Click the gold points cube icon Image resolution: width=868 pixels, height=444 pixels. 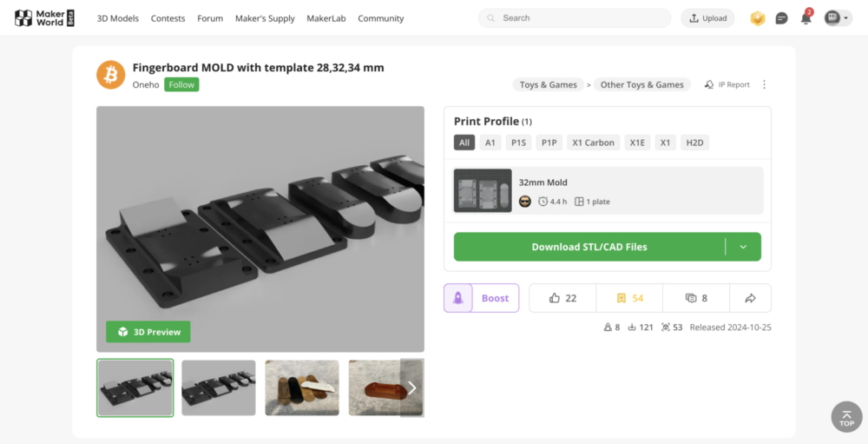pos(758,18)
